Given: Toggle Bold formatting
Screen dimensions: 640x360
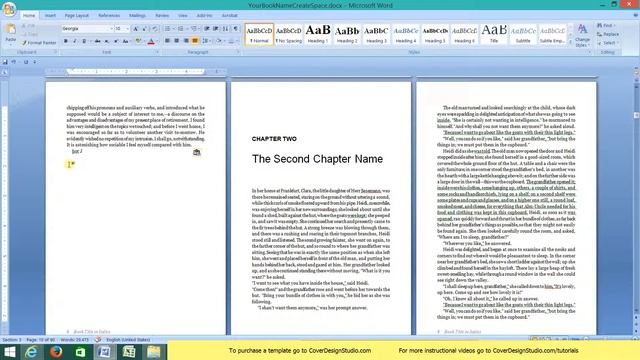Looking at the screenshot, I should click(x=66, y=41).
